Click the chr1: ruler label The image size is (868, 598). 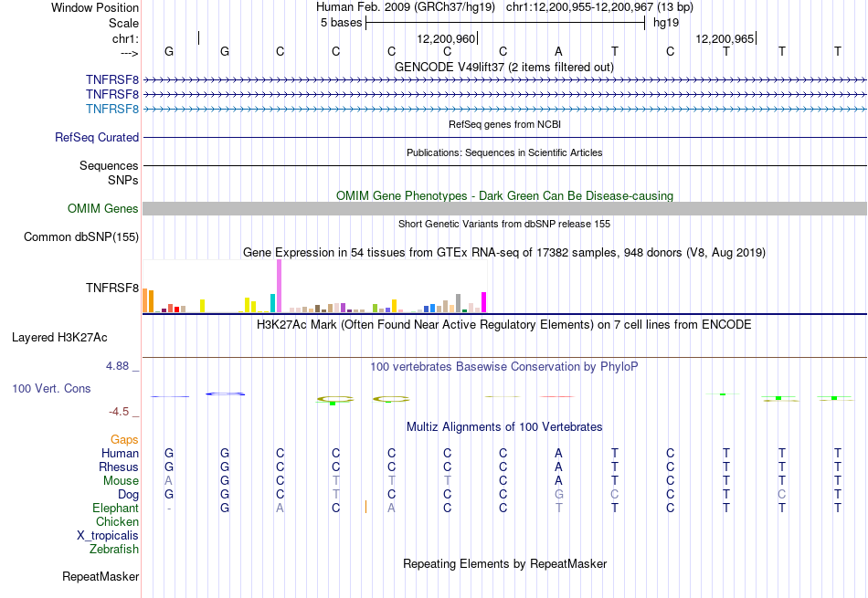pos(125,38)
